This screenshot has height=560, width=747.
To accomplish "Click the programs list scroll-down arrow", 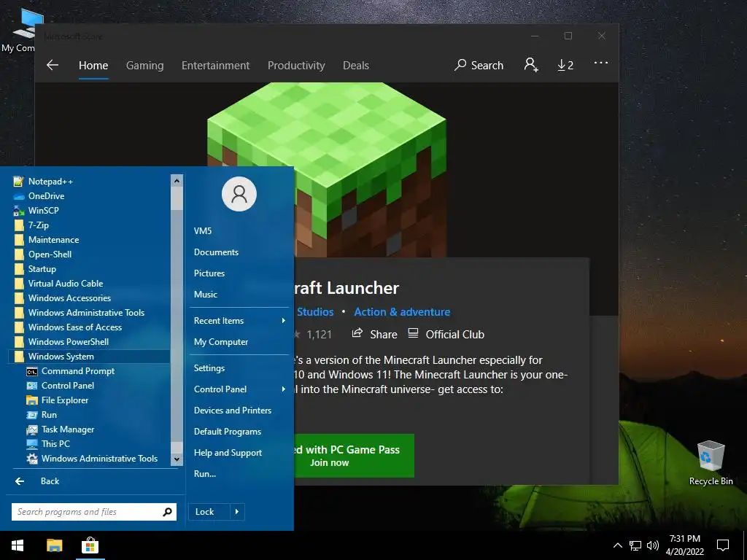I will click(x=177, y=459).
